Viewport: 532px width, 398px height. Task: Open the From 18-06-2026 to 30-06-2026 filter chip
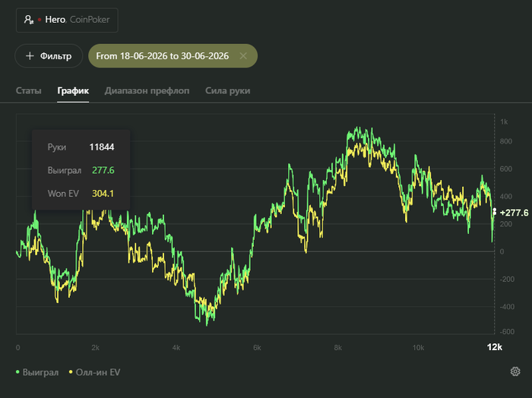(173, 56)
